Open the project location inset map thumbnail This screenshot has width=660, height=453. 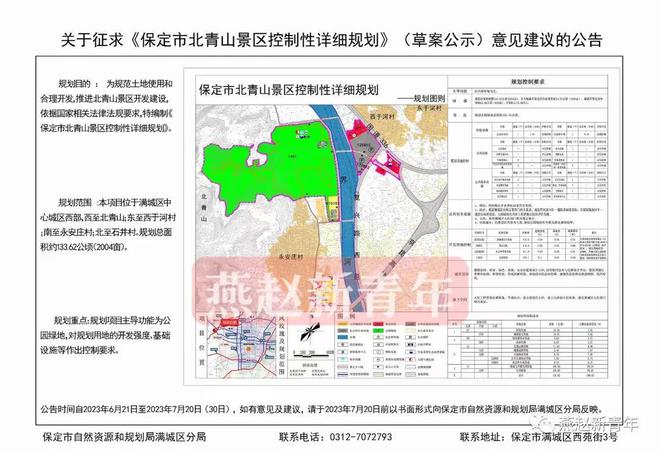243,347
